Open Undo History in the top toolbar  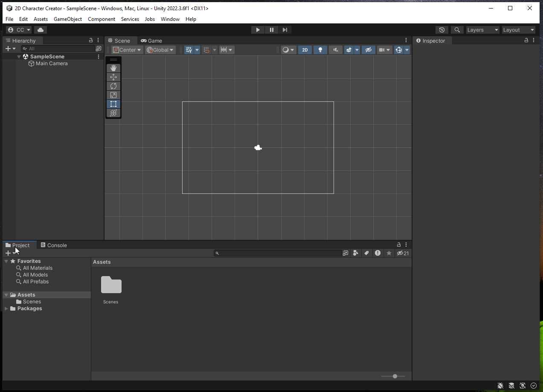tap(441, 30)
